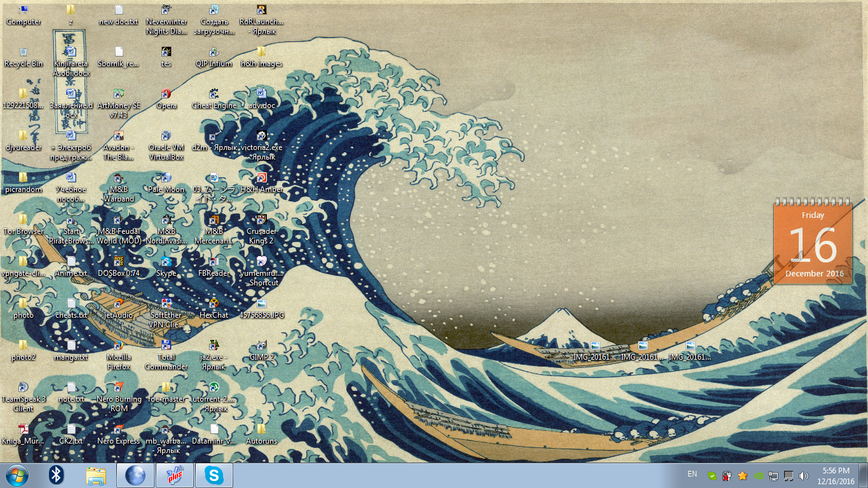Image resolution: width=868 pixels, height=488 pixels.
Task: Open the Windows Start menu
Action: click(17, 475)
